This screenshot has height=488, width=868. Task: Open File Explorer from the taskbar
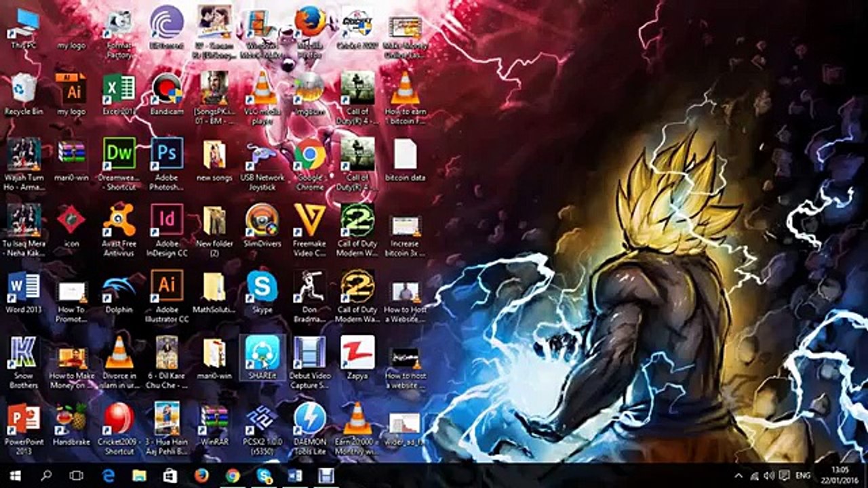139,475
